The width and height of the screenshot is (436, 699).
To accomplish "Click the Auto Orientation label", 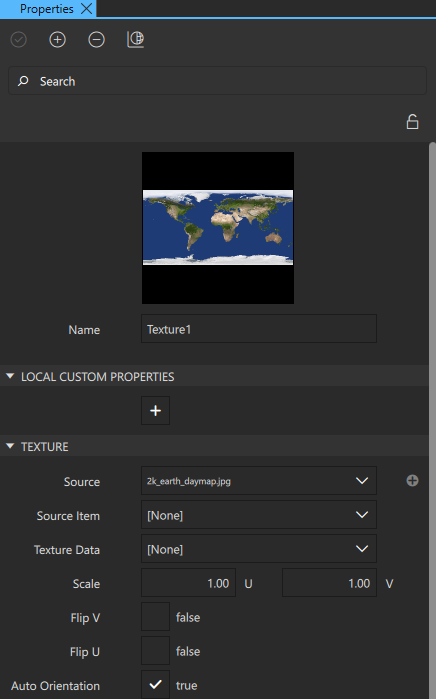I will 55,686.
